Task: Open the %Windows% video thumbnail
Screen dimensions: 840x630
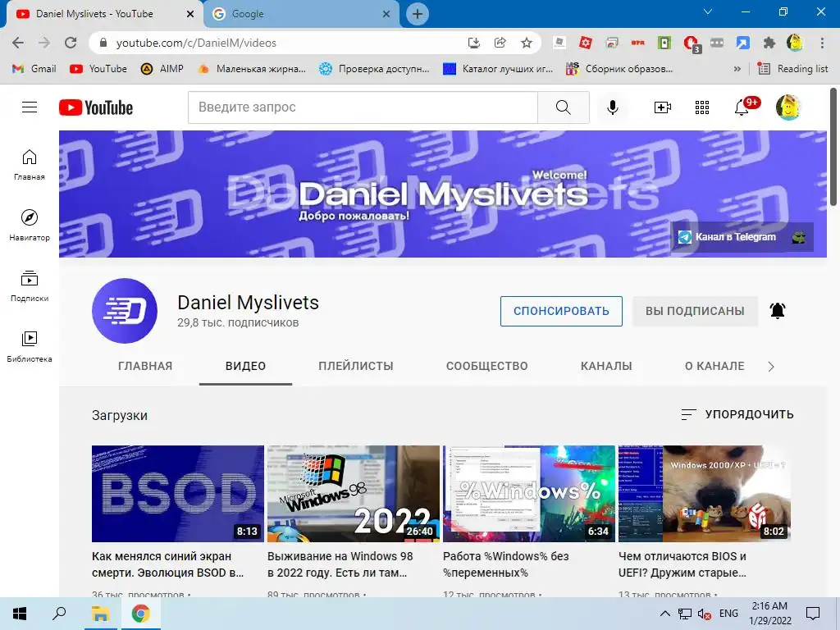Action: (x=529, y=493)
